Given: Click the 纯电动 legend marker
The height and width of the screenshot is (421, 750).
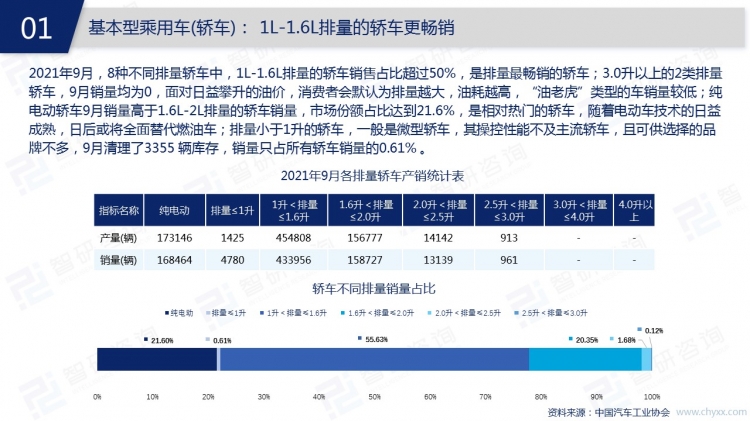Looking at the screenshot, I should (x=165, y=313).
